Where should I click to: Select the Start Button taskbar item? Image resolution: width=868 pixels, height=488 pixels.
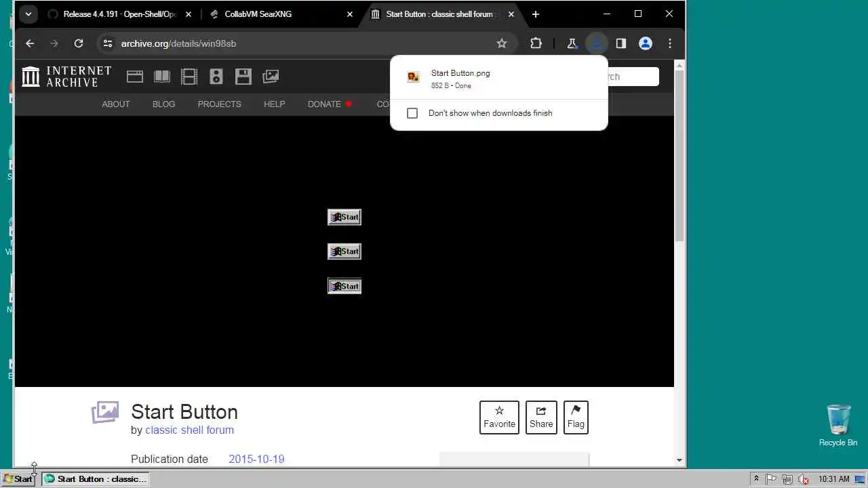coord(94,479)
